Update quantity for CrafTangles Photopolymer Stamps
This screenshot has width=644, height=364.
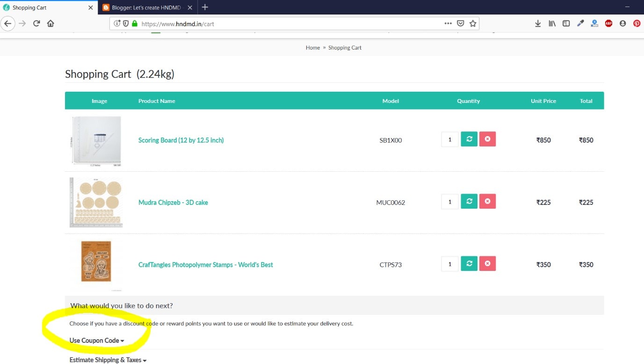click(469, 263)
